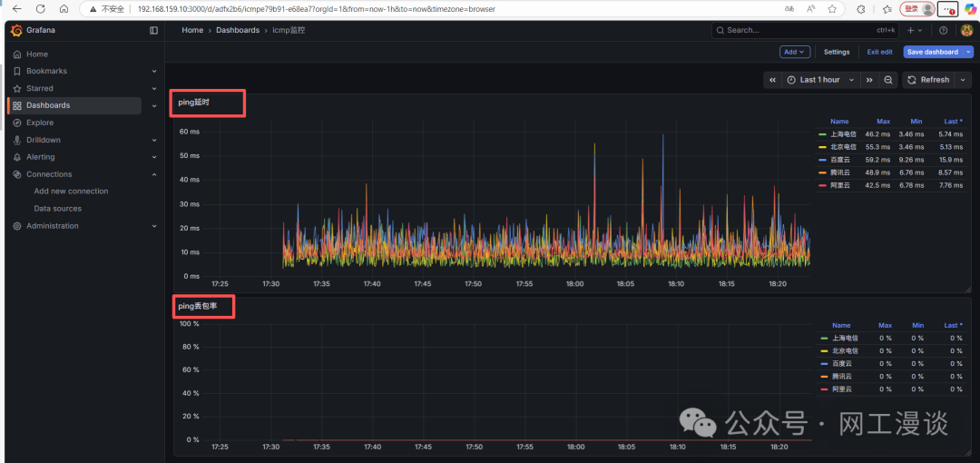Toggle 上海电信 series in ping延时 legend

pyautogui.click(x=842, y=133)
